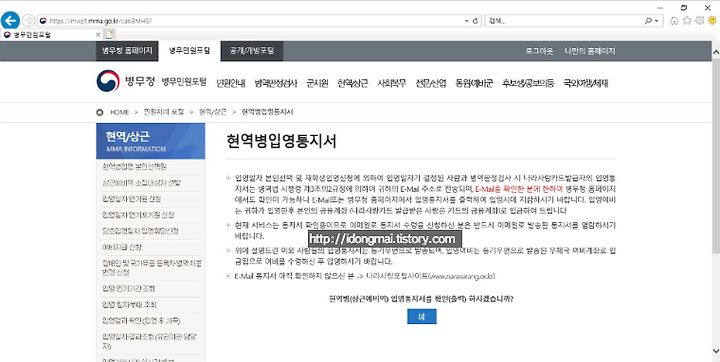Click the refresh icon in address bar

pos(475,21)
